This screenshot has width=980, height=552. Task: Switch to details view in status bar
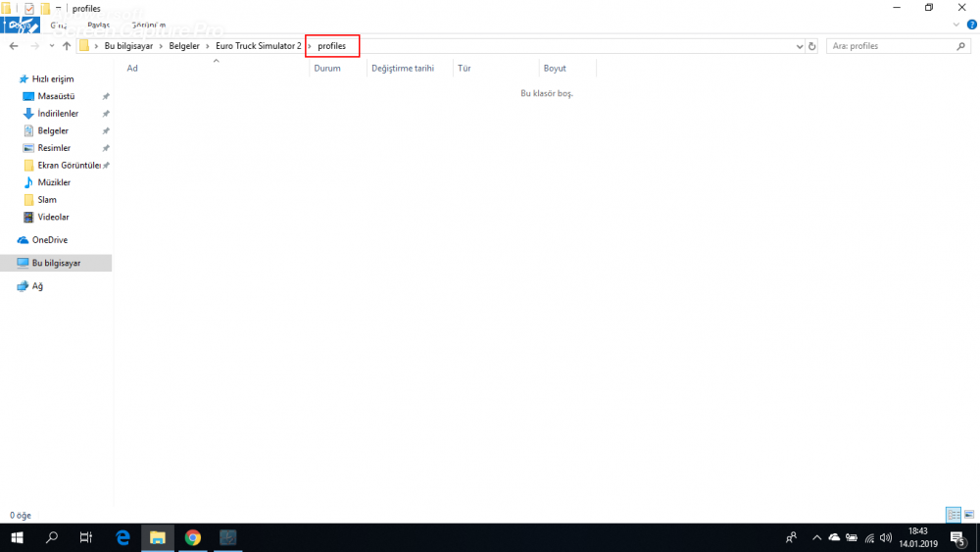click(x=954, y=515)
